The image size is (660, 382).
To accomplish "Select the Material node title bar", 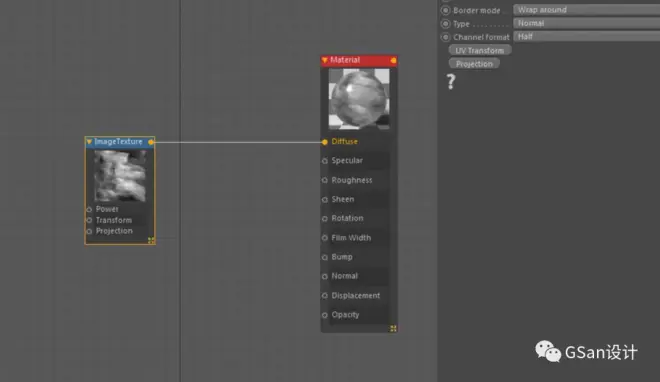I will [x=359, y=60].
